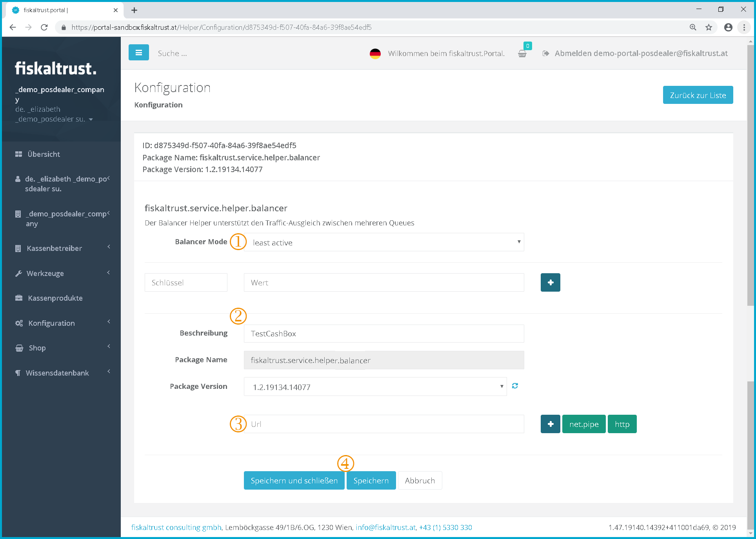Click the Übersicht dashboard icon
The image size is (756, 539).
click(x=18, y=154)
